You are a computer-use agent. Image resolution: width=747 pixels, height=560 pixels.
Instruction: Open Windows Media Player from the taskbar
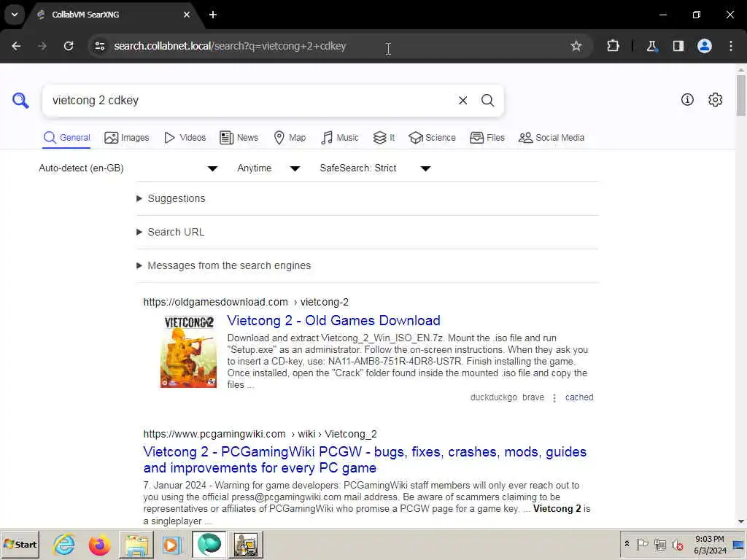(172, 544)
